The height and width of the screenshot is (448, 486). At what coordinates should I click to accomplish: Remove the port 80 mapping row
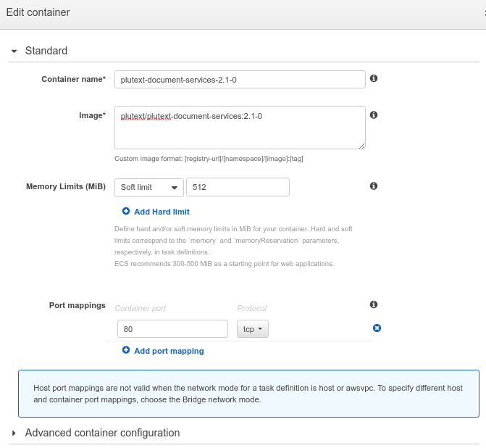pyautogui.click(x=377, y=328)
